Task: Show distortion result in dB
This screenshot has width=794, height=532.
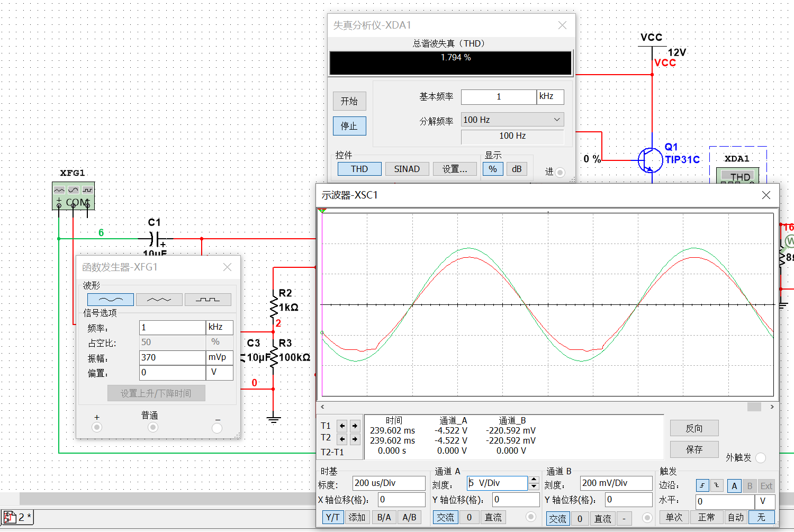Action: [x=517, y=169]
